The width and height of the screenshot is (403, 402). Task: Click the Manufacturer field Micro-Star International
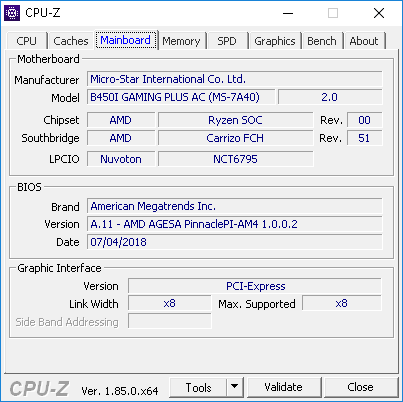pos(235,79)
